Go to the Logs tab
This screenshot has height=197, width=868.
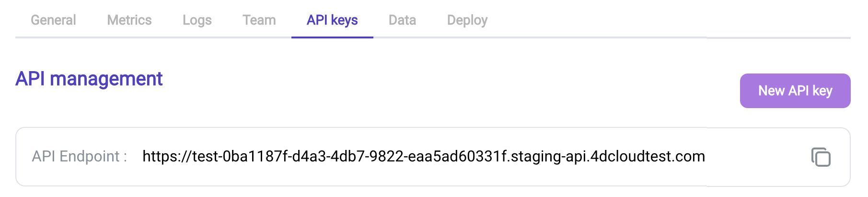197,20
